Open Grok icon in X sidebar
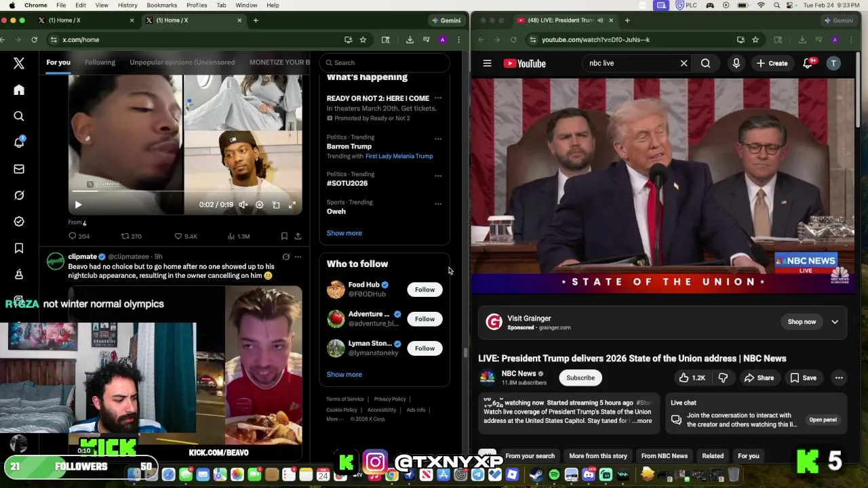Image resolution: width=868 pixels, height=488 pixels. click(19, 195)
